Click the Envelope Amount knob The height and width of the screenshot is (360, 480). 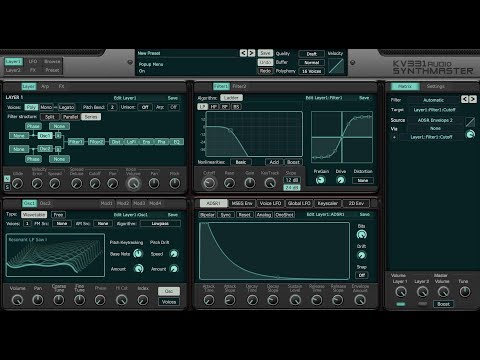click(360, 300)
